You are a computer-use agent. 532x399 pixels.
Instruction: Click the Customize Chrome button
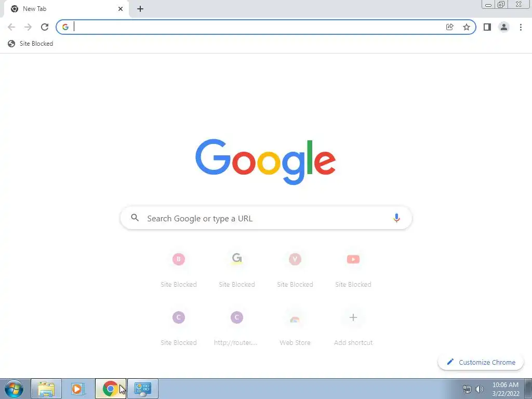[481, 362]
